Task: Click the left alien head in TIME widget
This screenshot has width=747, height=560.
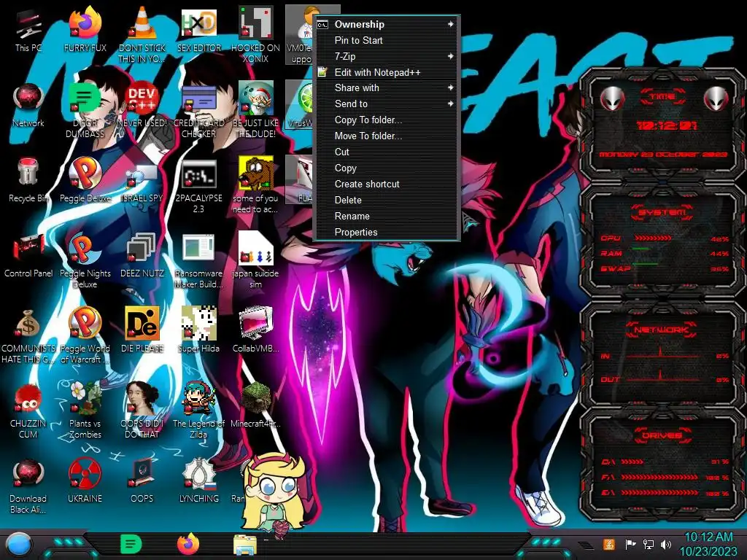Action: pyautogui.click(x=612, y=98)
